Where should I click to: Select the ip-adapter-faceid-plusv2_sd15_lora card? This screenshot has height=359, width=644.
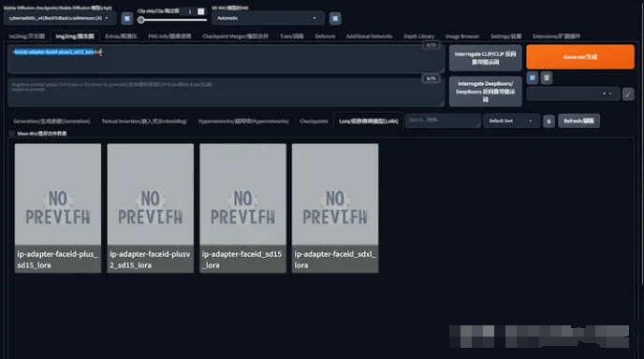click(151, 208)
